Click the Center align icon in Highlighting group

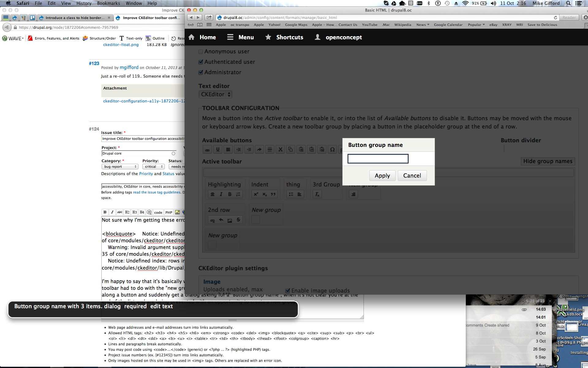point(213,194)
